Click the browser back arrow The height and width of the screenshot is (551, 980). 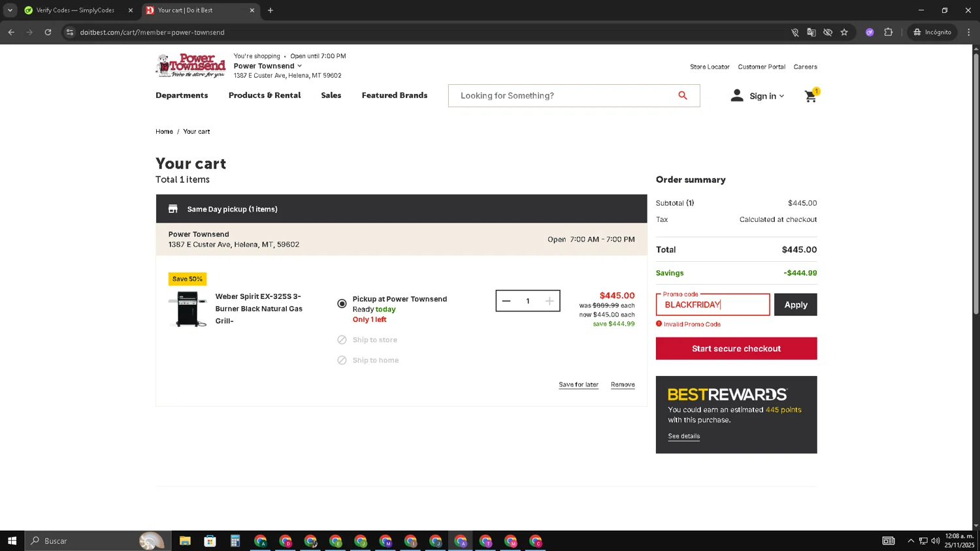tap(11, 32)
